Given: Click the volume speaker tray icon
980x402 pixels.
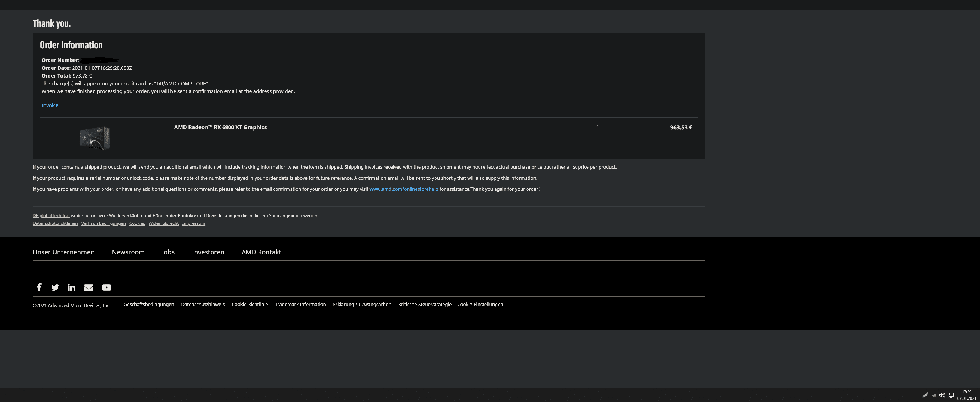Looking at the screenshot, I should 942,395.
